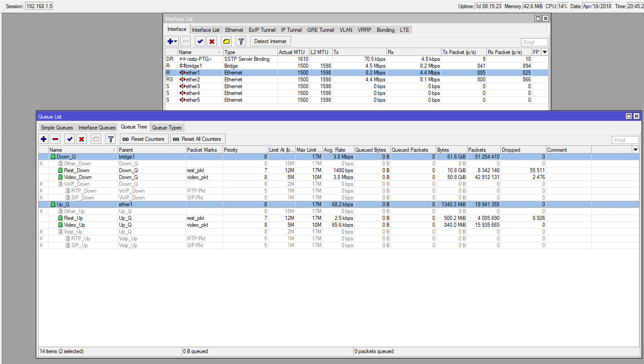Open the column dropdown in Interface List header
Image resolution: width=644 pixels, height=364 pixels.
[x=545, y=52]
